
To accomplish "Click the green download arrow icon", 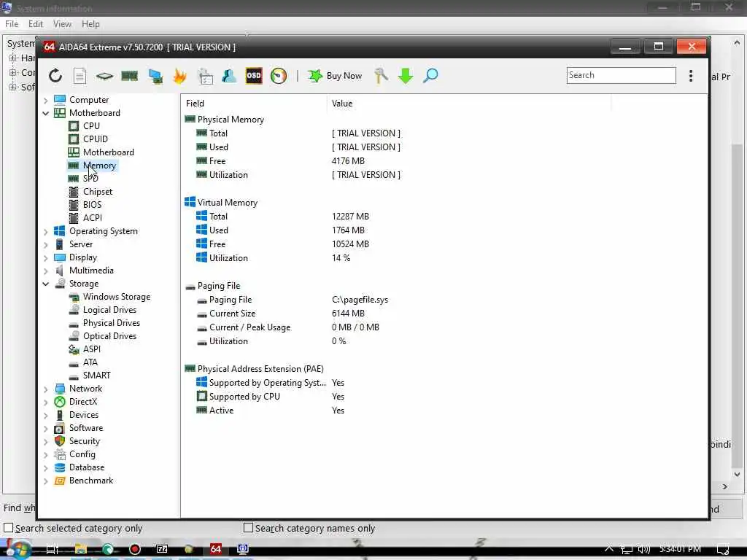I will click(406, 76).
